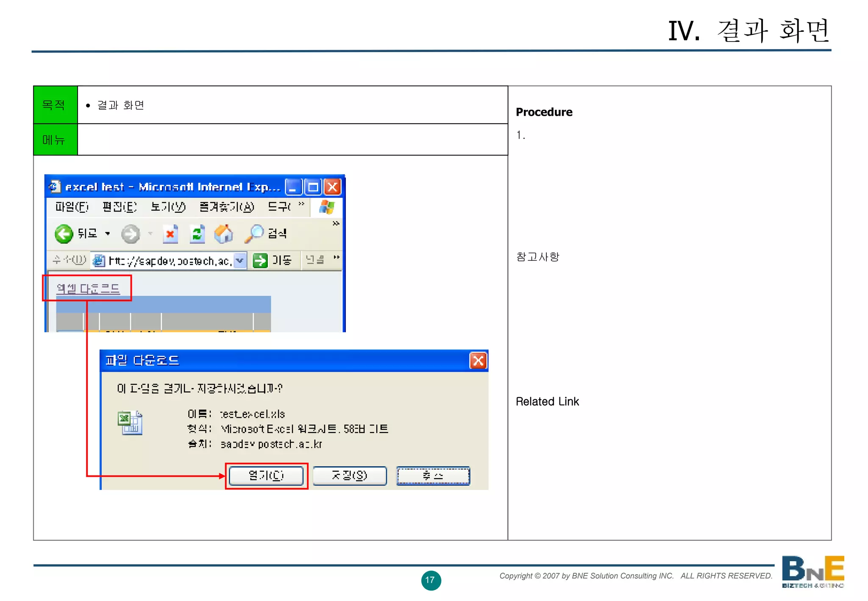Expand the address bar URL dropdown

tap(240, 260)
